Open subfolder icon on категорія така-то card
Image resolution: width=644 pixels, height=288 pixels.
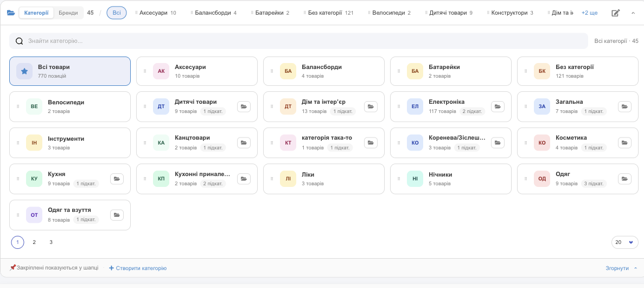coord(371,143)
